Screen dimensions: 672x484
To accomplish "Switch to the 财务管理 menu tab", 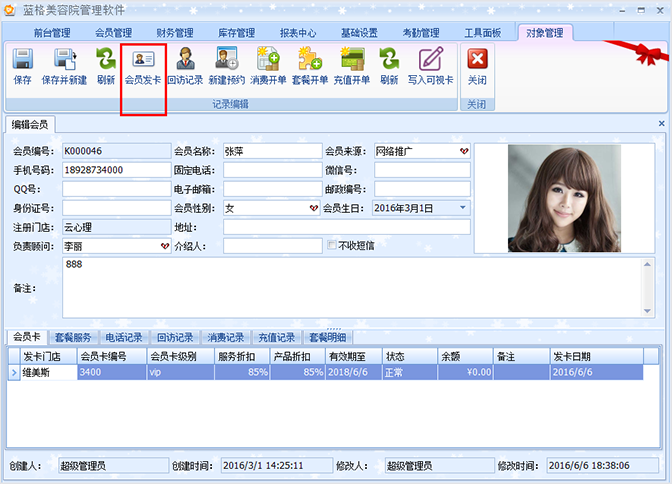I will click(175, 33).
